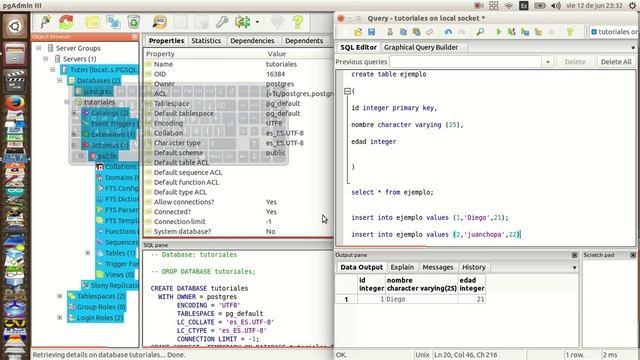The height and width of the screenshot is (360, 640).
Task: Select the postgres database in tree
Action: pos(98,91)
